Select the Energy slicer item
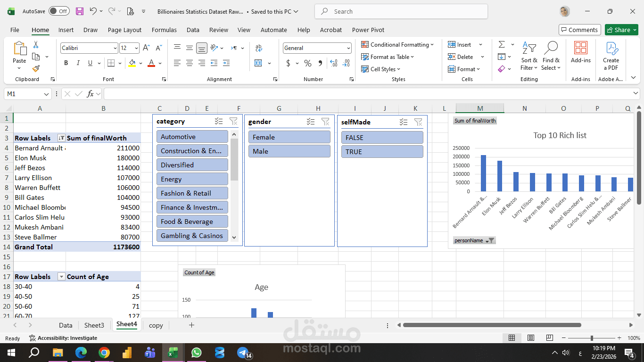Viewport: 644px width, 362px height. pyautogui.click(x=192, y=179)
